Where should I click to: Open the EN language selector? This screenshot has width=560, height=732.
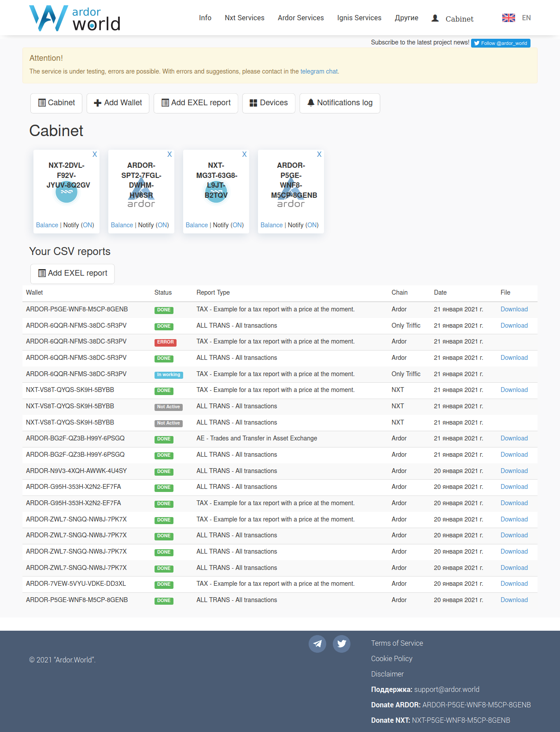coord(527,18)
